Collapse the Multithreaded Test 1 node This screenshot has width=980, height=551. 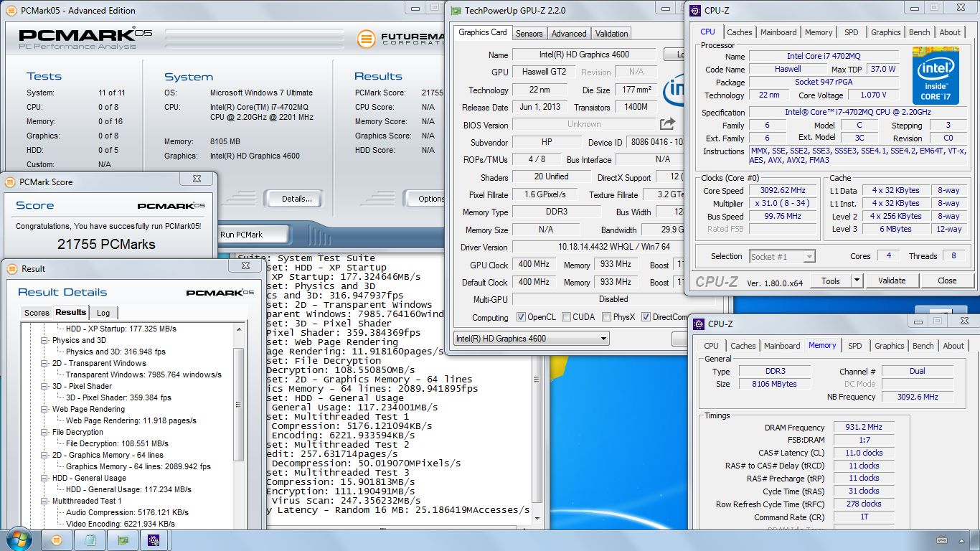pos(46,501)
